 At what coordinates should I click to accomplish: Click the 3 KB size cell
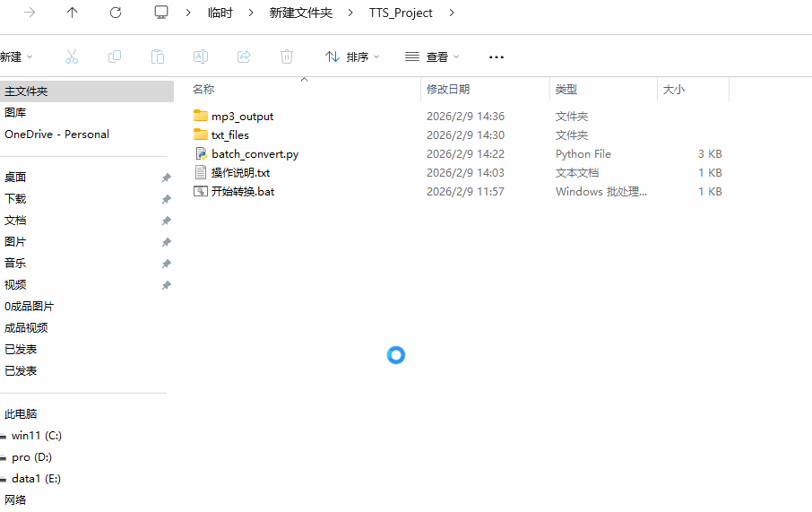coord(710,154)
